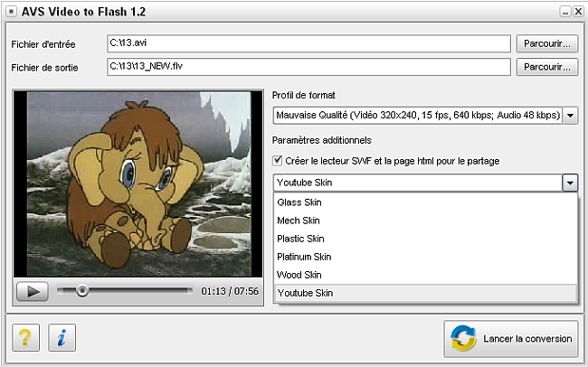Expand the Profil de format dropdown arrow
Image resolution: width=588 pixels, height=367 pixels.
click(571, 116)
